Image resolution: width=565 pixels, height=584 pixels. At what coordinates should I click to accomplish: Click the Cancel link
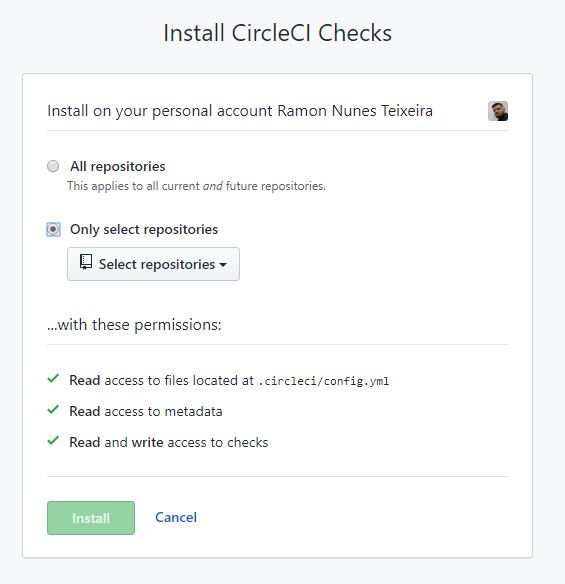coord(176,517)
